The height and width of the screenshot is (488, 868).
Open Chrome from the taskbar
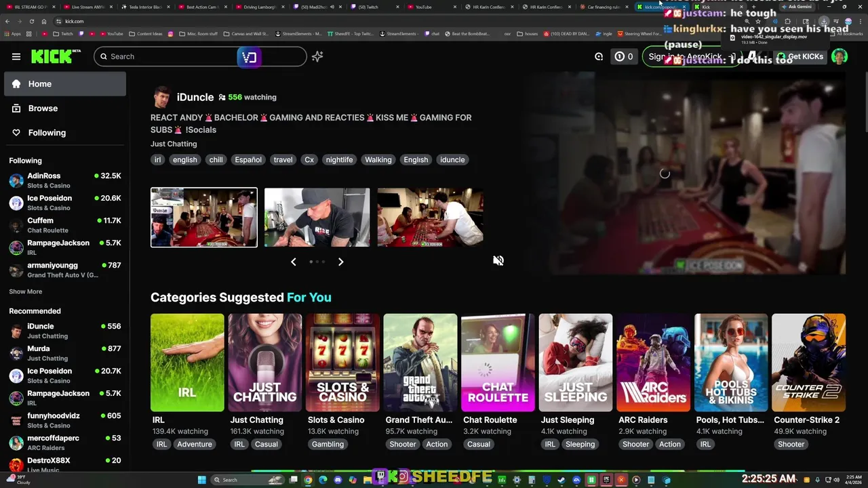(x=308, y=480)
